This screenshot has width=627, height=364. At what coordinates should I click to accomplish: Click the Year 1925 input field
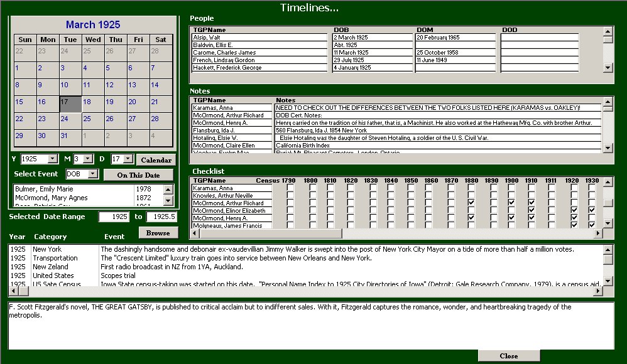[x=35, y=159]
